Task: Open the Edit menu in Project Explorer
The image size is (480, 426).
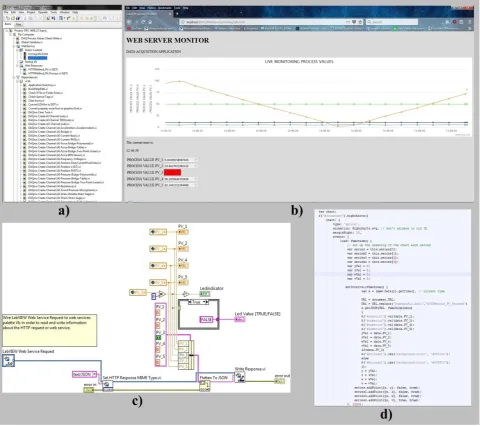Action: tap(13, 12)
